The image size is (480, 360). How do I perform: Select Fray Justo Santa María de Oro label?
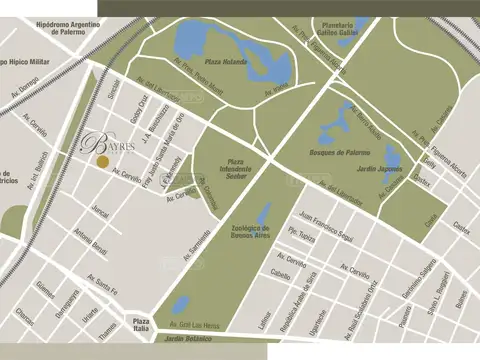coord(163,151)
